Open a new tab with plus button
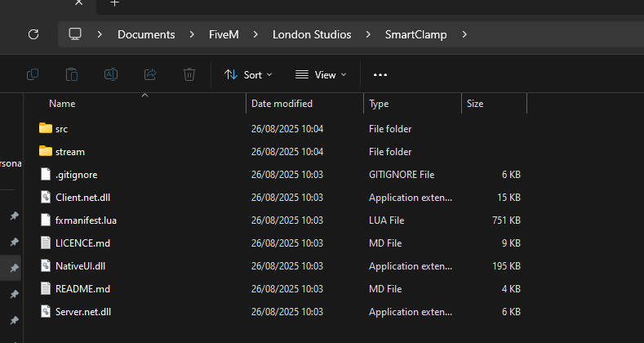This screenshot has width=644, height=343. pos(115,3)
